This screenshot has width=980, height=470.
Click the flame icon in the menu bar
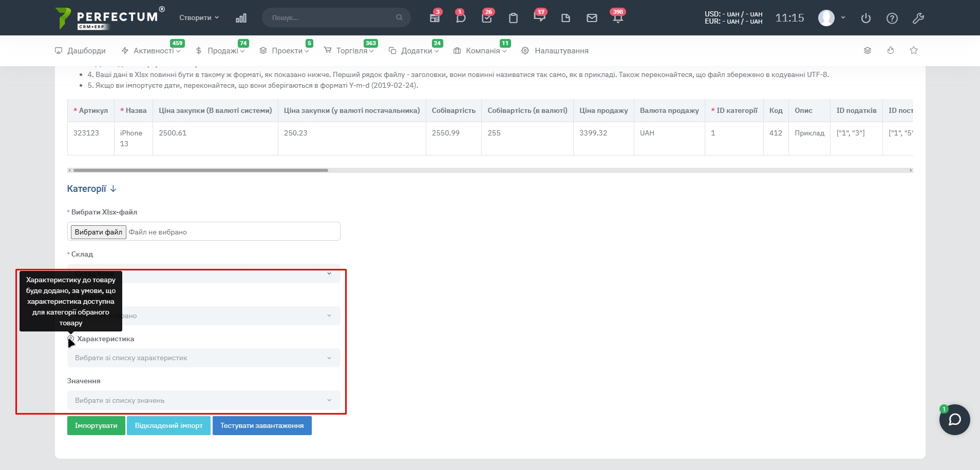[890, 50]
